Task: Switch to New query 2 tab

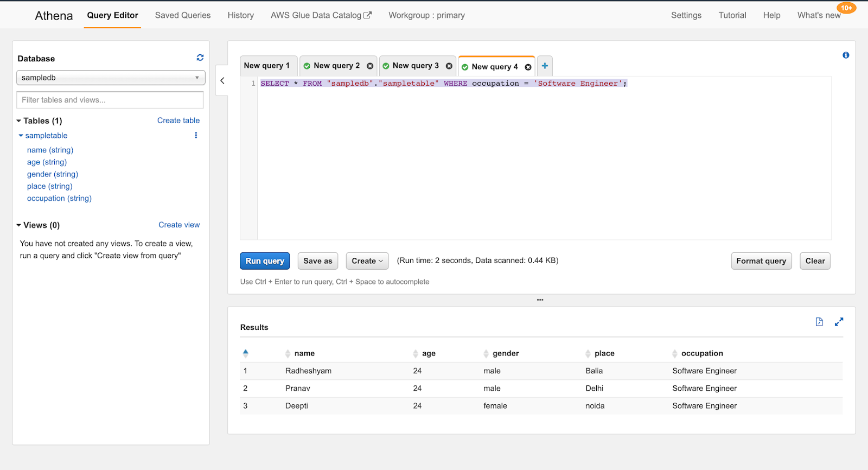Action: 336,66
